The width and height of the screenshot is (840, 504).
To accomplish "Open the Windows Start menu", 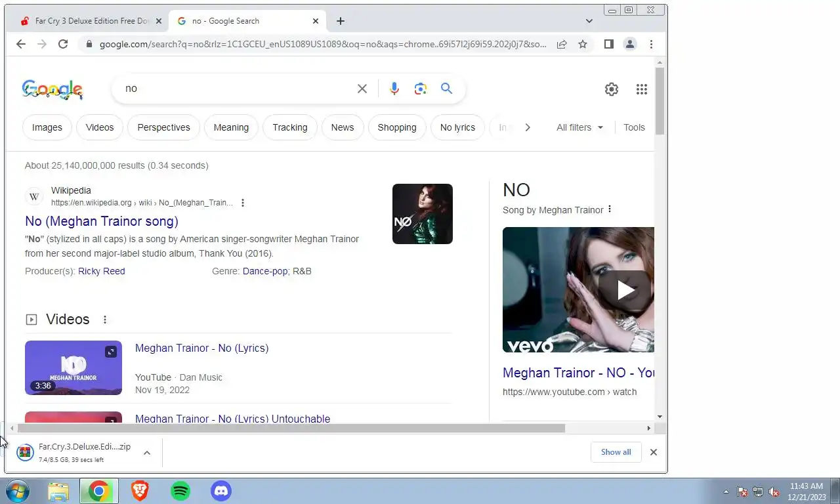I will (17, 491).
